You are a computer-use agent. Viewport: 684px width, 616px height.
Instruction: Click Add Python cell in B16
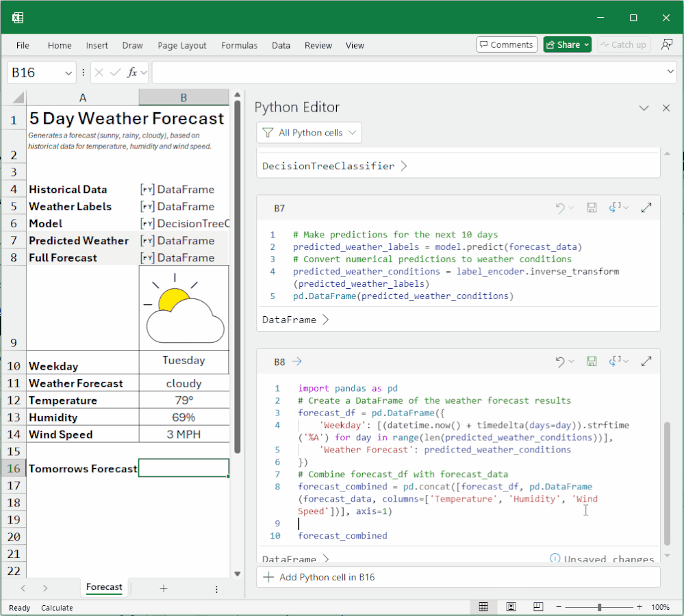(458, 577)
